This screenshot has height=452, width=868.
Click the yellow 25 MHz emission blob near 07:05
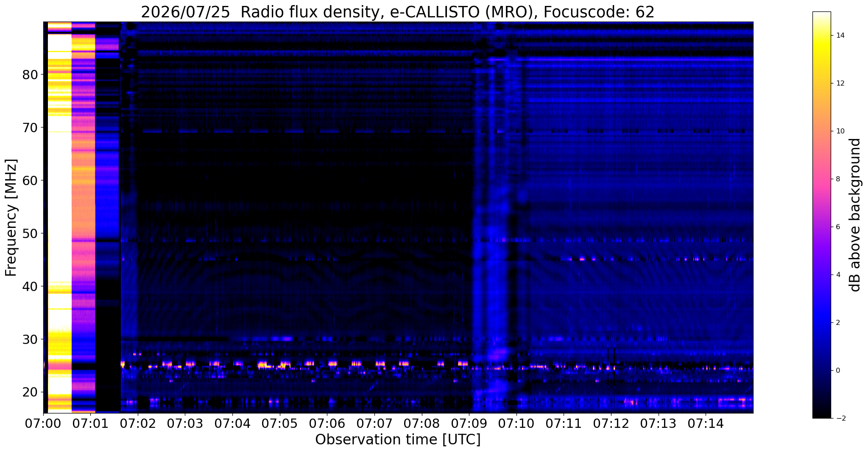[285, 364]
